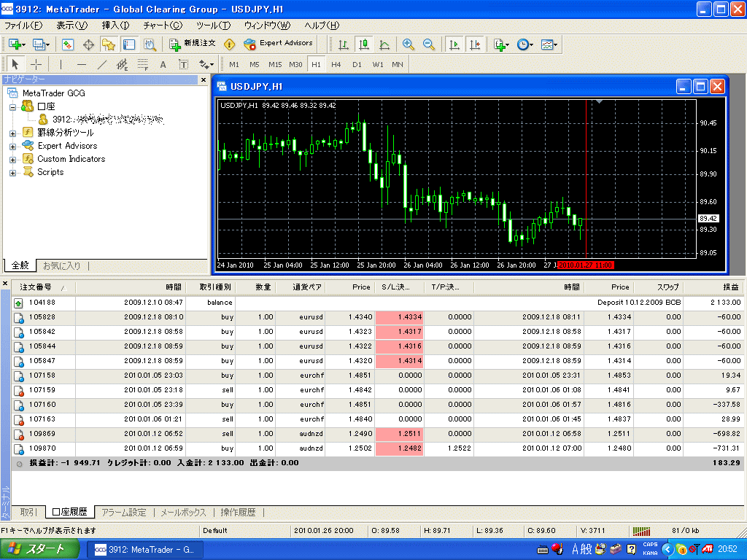Expand the Scripts tree node

(12, 173)
